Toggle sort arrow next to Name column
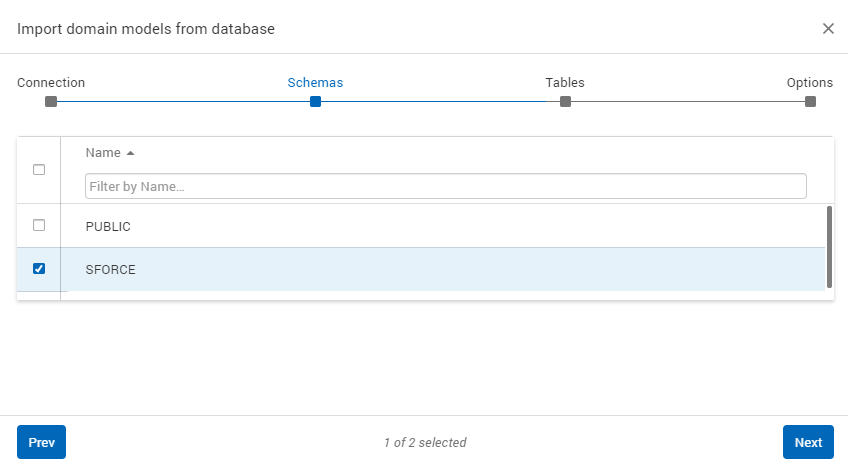Viewport: 848px width, 467px height. 130,153
